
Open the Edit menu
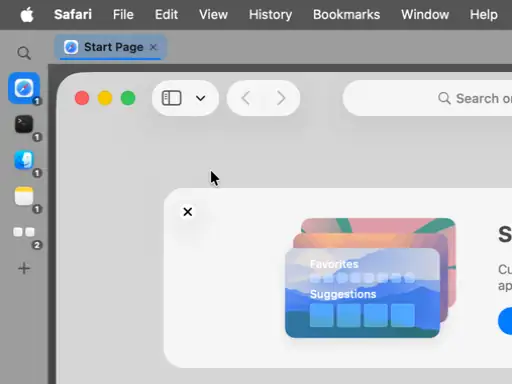[x=166, y=15]
